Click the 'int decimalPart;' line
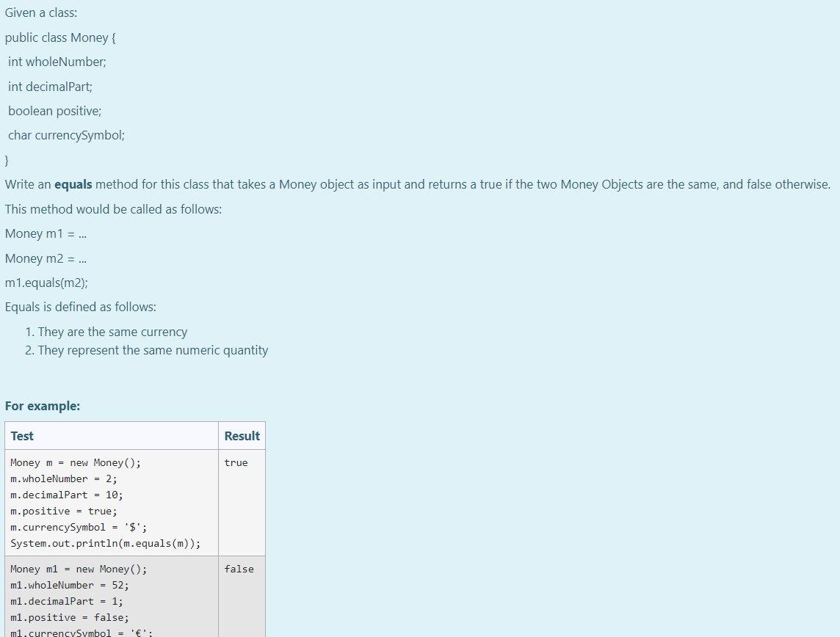 50,87
